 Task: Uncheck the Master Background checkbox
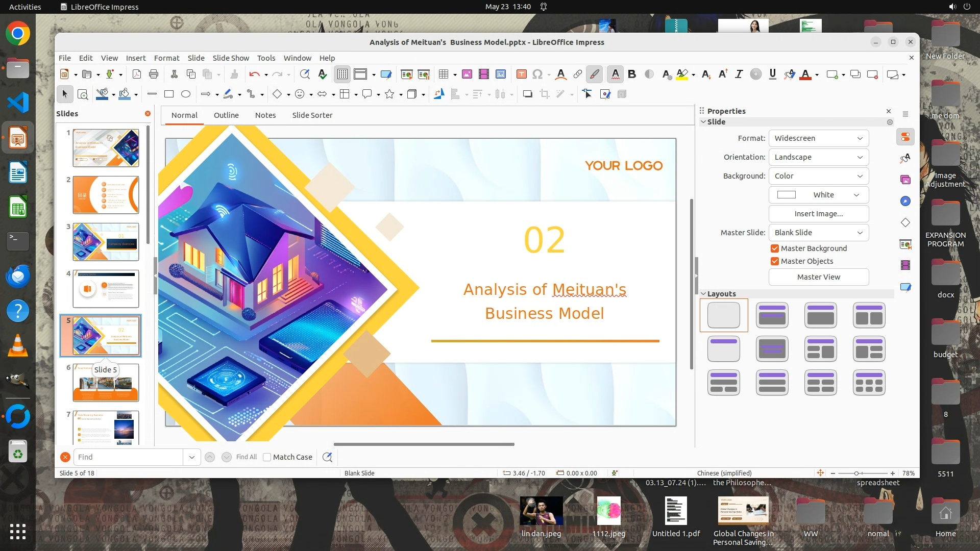775,248
